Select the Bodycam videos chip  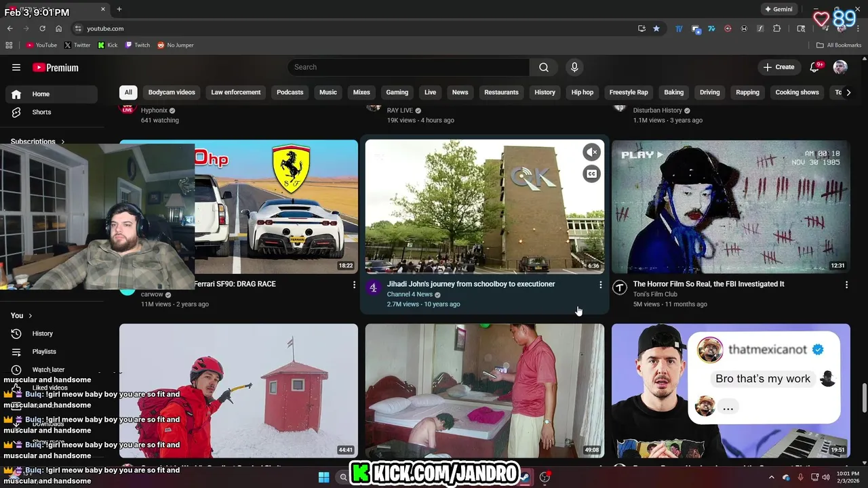[172, 92]
